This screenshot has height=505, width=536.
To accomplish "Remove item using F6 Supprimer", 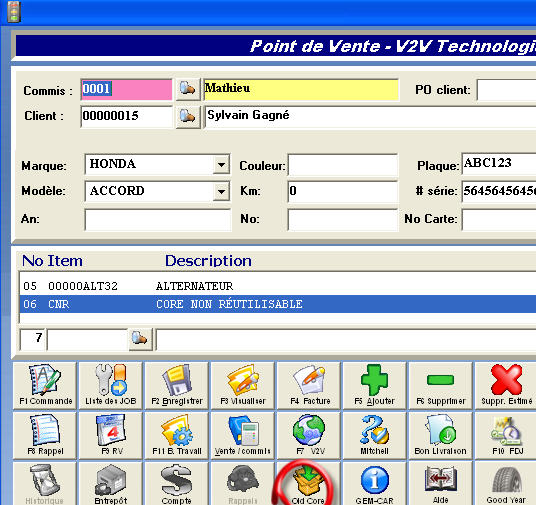I will (441, 385).
